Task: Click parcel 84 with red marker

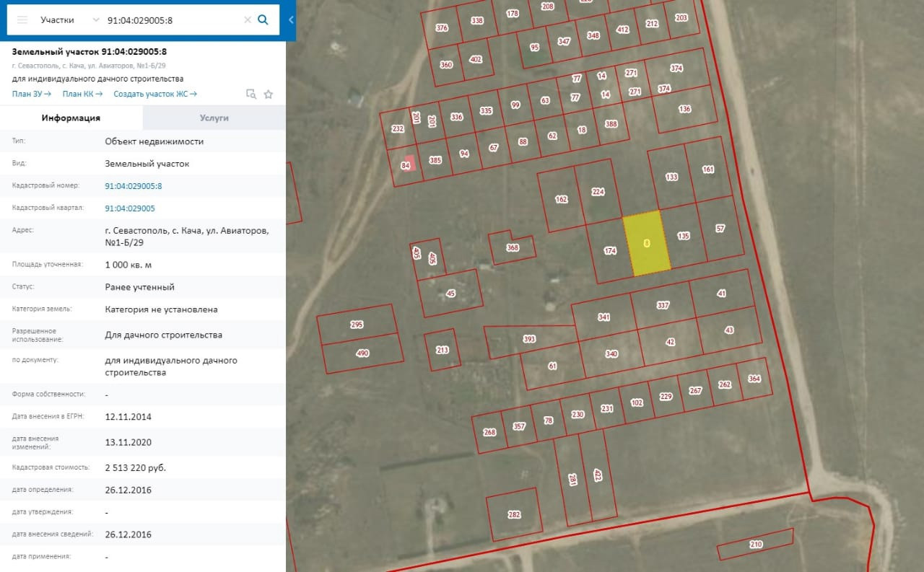Action: click(x=405, y=165)
